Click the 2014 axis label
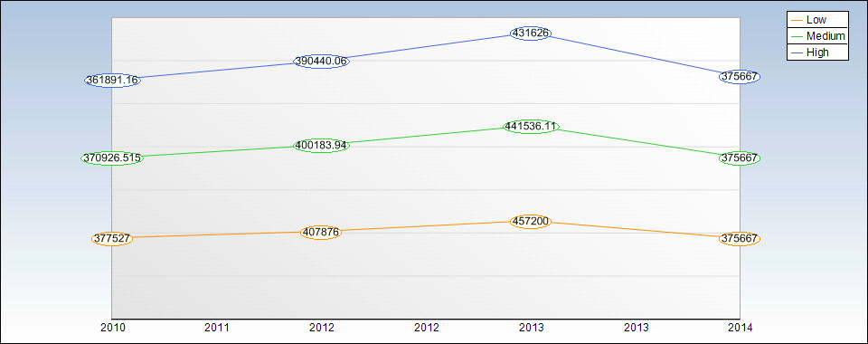Viewport: 868px width, 344px height. pyautogui.click(x=741, y=328)
